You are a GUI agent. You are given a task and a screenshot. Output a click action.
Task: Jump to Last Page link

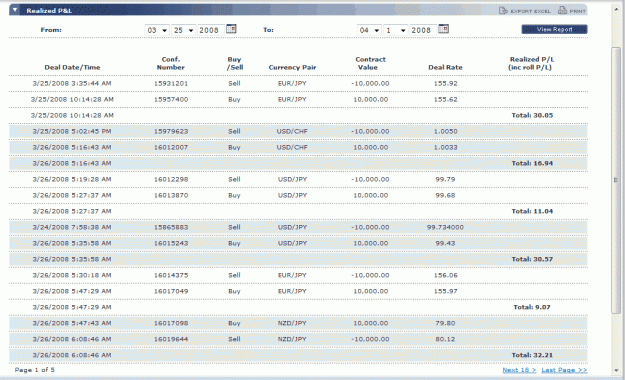pyautogui.click(x=564, y=370)
